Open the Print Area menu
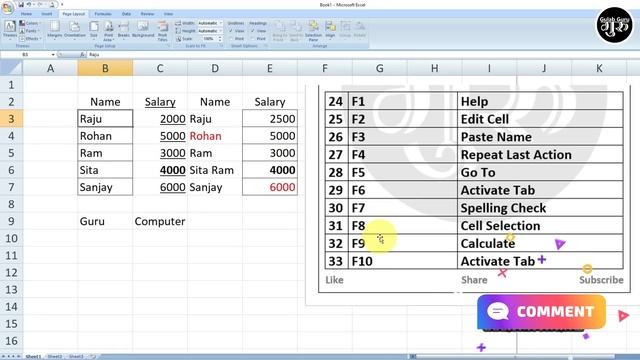The image size is (640, 360). [x=108, y=31]
